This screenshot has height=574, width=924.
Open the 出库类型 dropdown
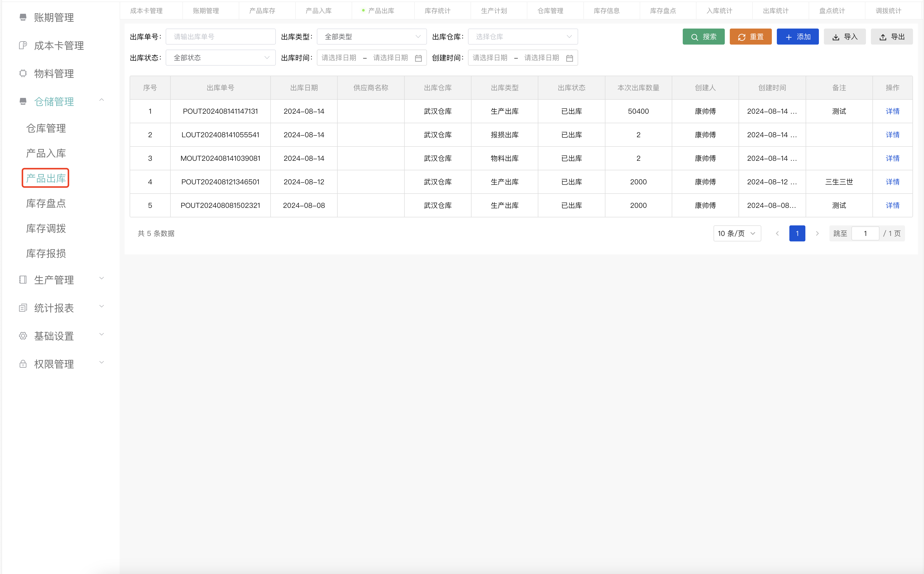tap(372, 37)
